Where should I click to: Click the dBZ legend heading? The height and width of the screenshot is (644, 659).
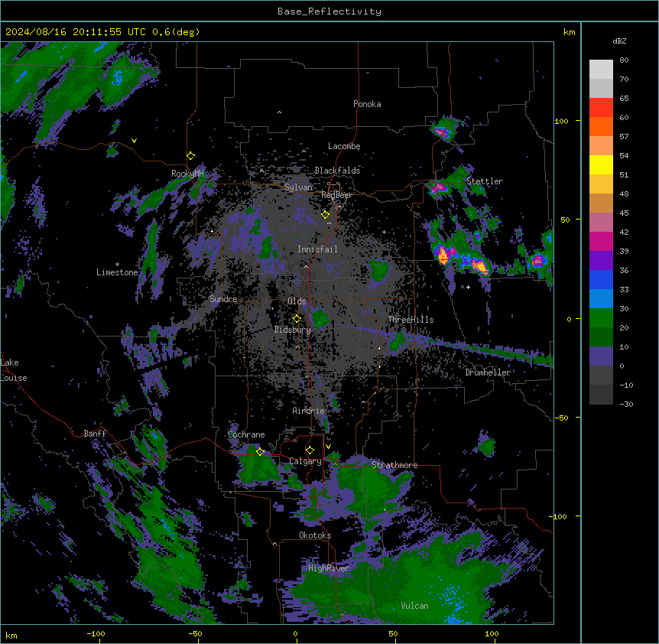click(x=619, y=41)
